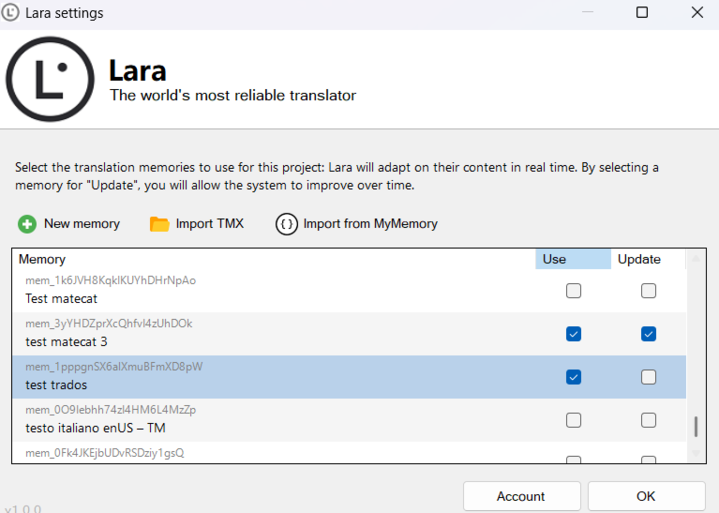
Task: Check Use for testo italiano enUS – TM
Action: [x=573, y=420]
